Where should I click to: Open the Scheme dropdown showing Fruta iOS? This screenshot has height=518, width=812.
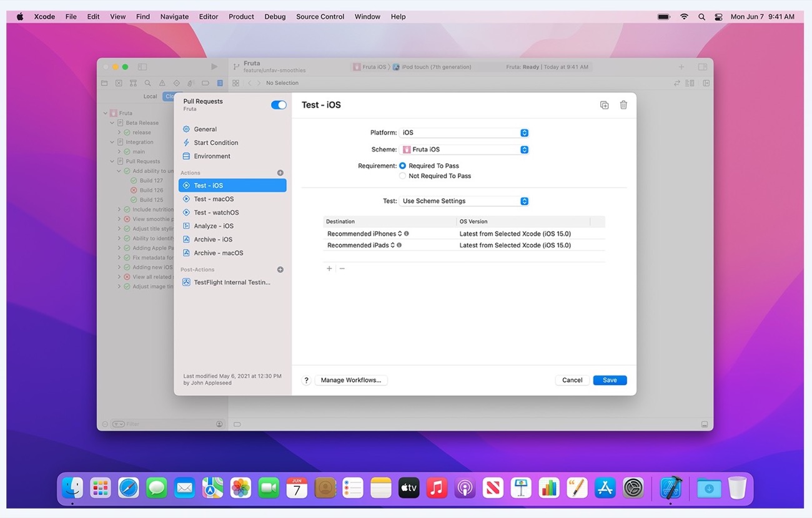[465, 150]
